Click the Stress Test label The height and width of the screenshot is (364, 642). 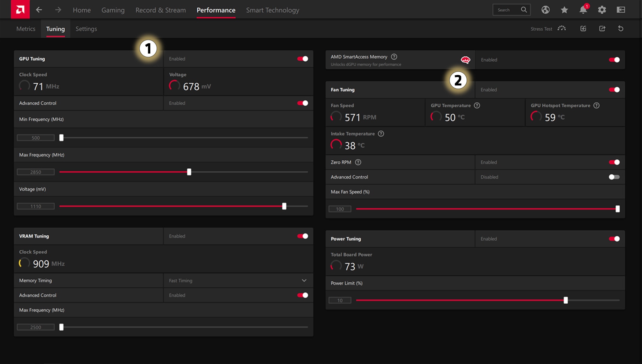click(x=541, y=29)
